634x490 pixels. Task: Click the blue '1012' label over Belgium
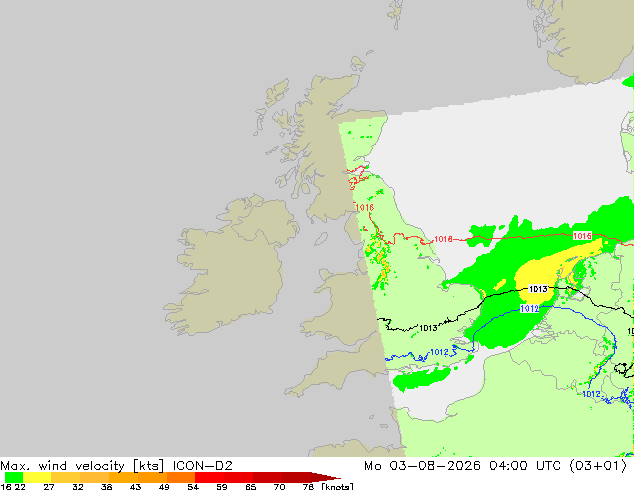point(591,394)
